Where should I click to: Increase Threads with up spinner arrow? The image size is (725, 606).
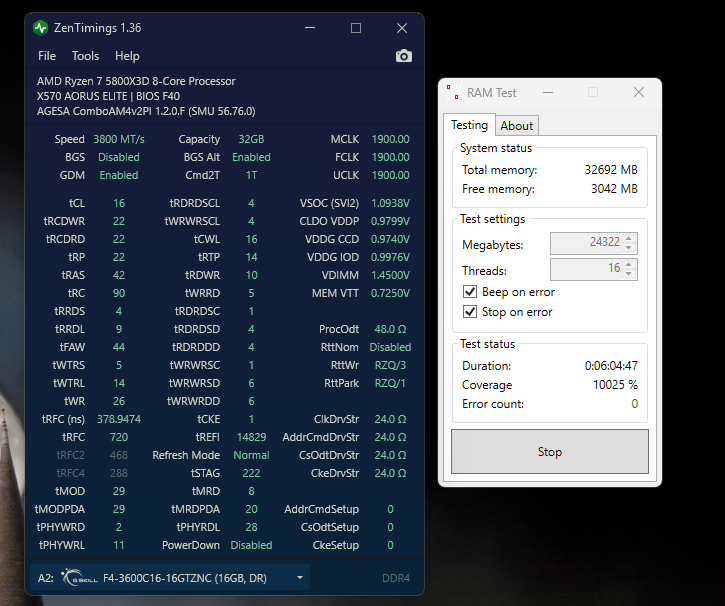(x=628, y=265)
